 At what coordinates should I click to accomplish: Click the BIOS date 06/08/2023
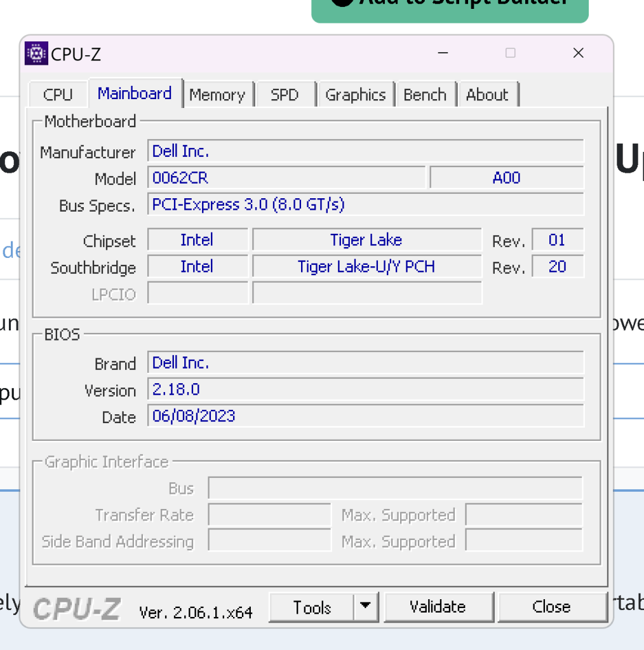pos(366,416)
